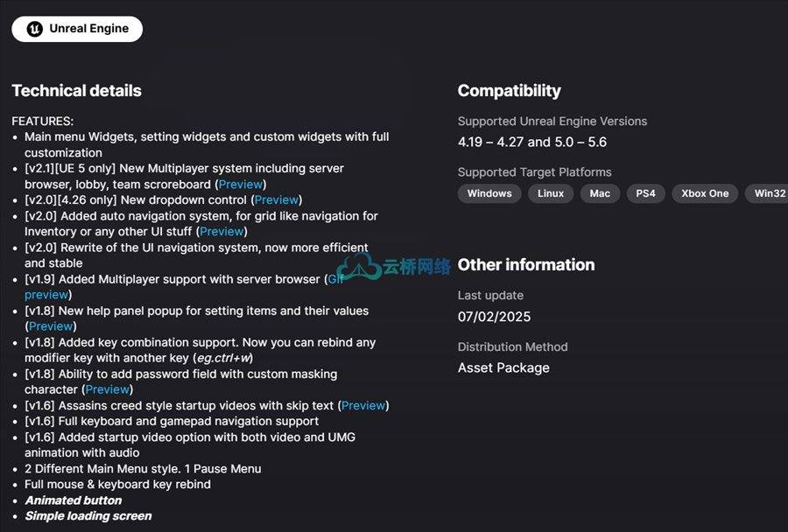Click the cloud watermark logo
The image size is (788, 532).
tap(359, 266)
